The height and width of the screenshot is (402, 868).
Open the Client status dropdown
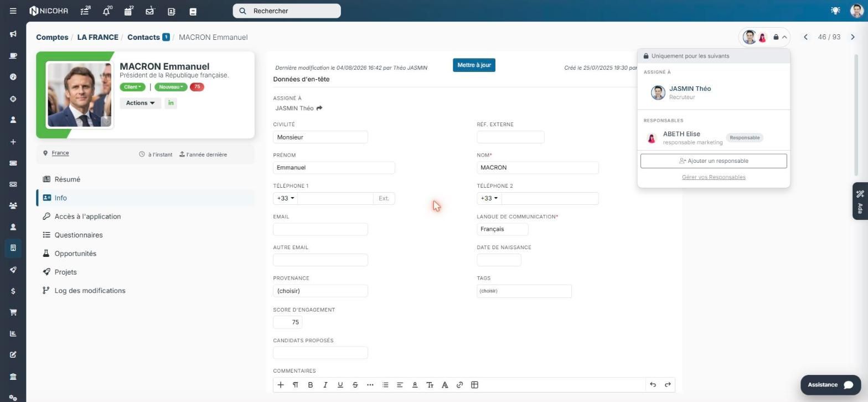click(x=132, y=87)
